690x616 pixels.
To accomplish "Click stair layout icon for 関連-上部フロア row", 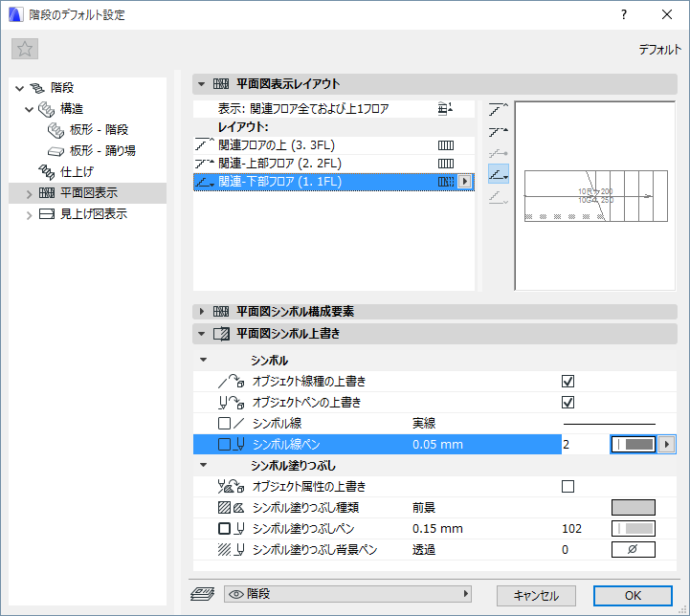I will tap(446, 164).
